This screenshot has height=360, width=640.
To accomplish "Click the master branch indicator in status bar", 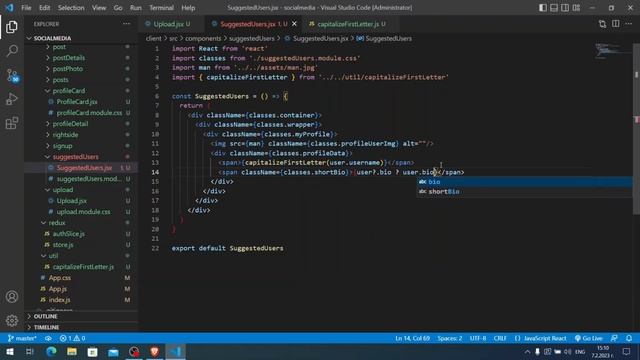I will click(22, 338).
